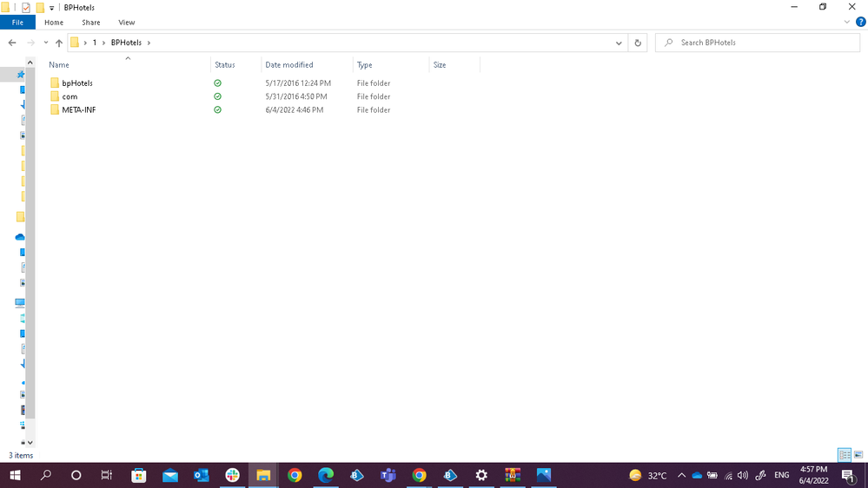Viewport: 868px width, 488px height.
Task: Switch to large icons view
Action: coord(858,455)
